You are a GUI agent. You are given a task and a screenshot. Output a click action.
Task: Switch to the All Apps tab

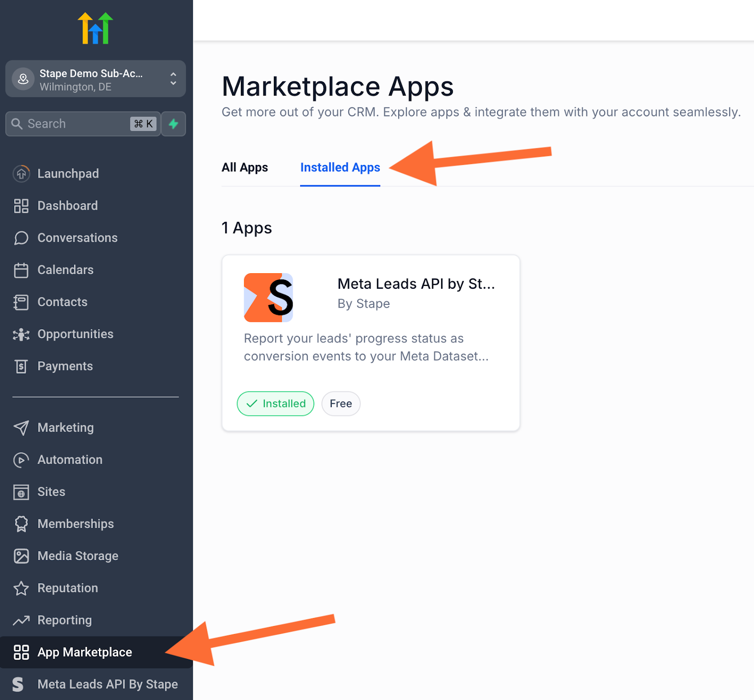coord(245,168)
